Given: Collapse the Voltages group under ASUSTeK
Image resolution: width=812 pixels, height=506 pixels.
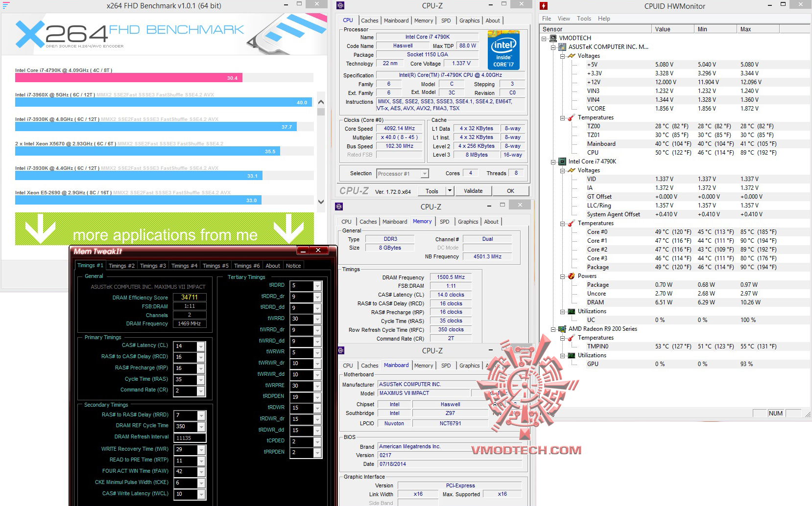Looking at the screenshot, I should pos(563,56).
